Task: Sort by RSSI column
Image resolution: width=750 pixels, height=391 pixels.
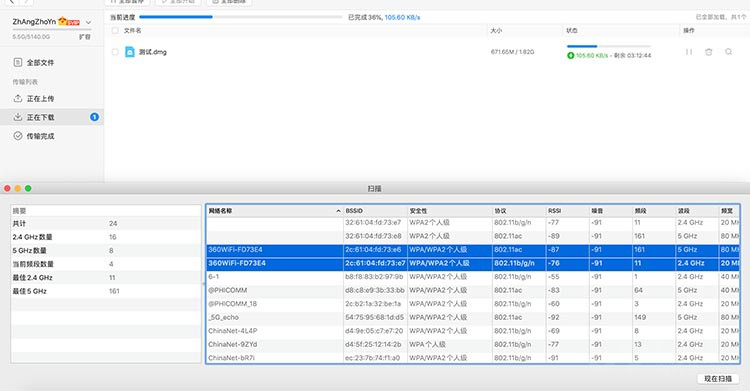Action: [x=567, y=211]
